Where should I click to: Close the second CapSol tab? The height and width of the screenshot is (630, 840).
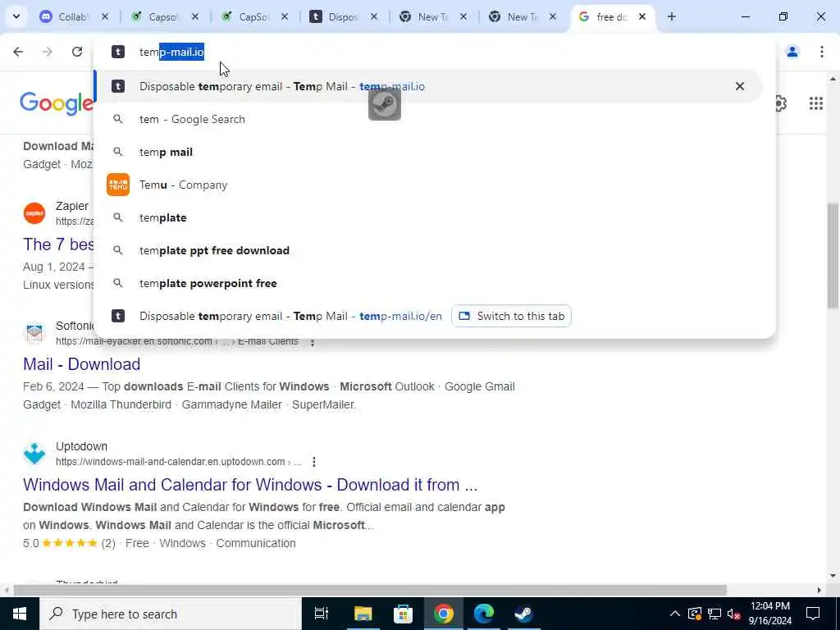tap(285, 17)
